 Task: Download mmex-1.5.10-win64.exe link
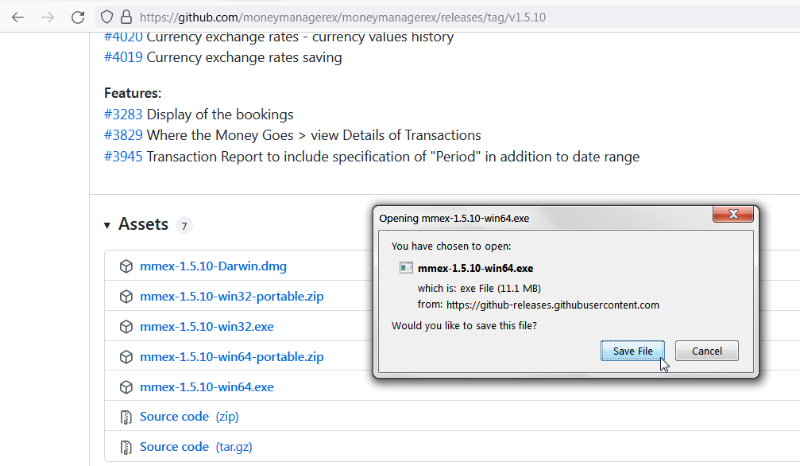coord(207,387)
